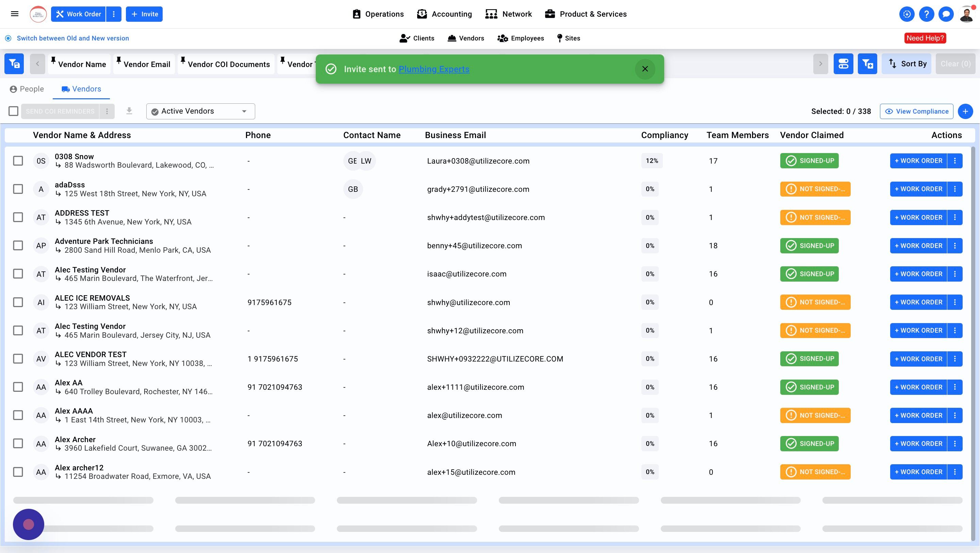Tick the select-all vendors checkbox
Viewport: 980px width, 553px height.
pyautogui.click(x=13, y=111)
